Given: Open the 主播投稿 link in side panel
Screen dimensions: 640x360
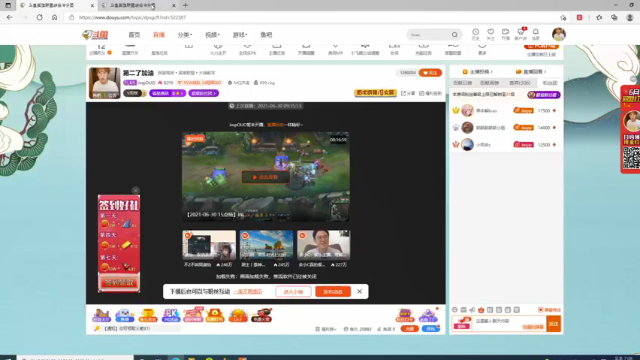Looking at the screenshot, I should coord(478,72).
